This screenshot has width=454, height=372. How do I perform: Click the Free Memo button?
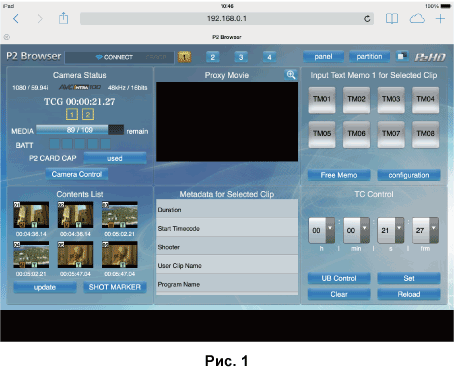click(x=339, y=175)
